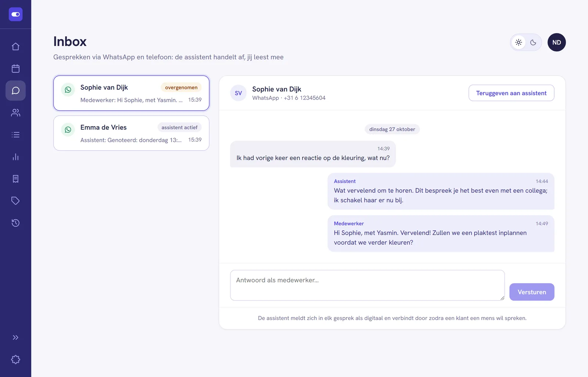Open the list icon in sidebar

point(15,135)
